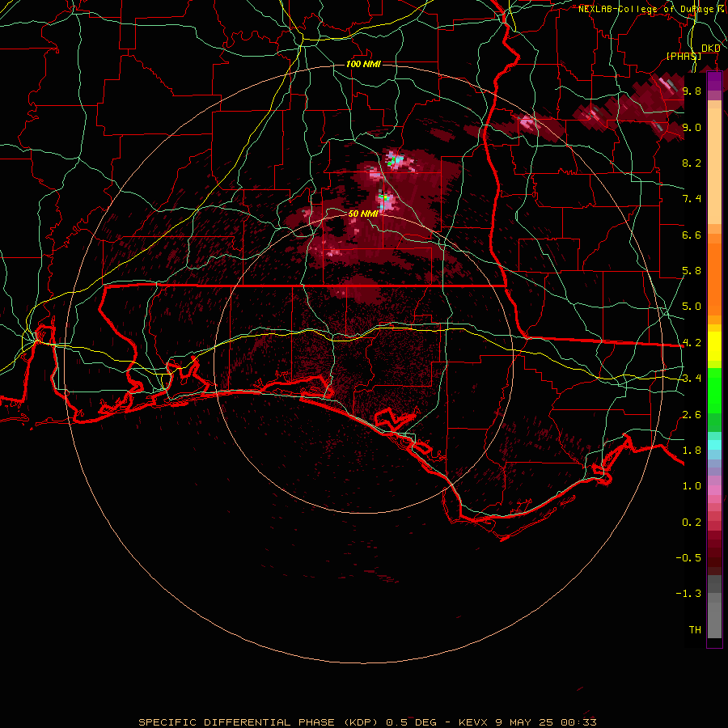728x728 pixels.
Task: Click the 0.2 value on the scale
Action: tap(692, 523)
